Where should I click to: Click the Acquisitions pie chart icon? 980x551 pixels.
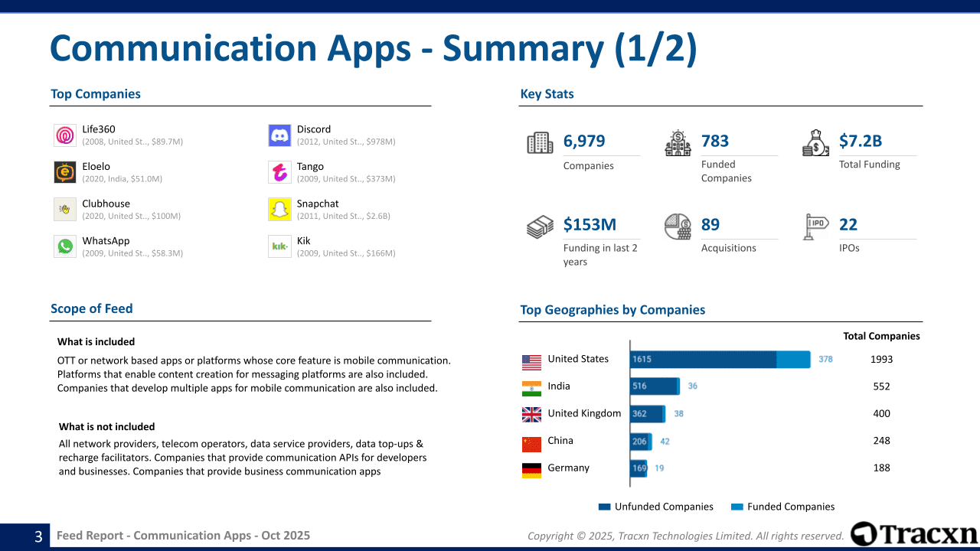click(678, 227)
